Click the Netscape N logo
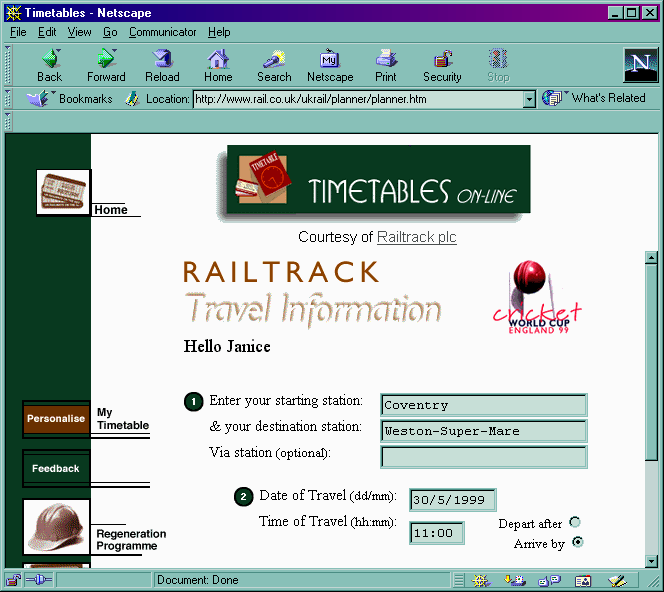Image resolution: width=664 pixels, height=592 pixels. (641, 65)
